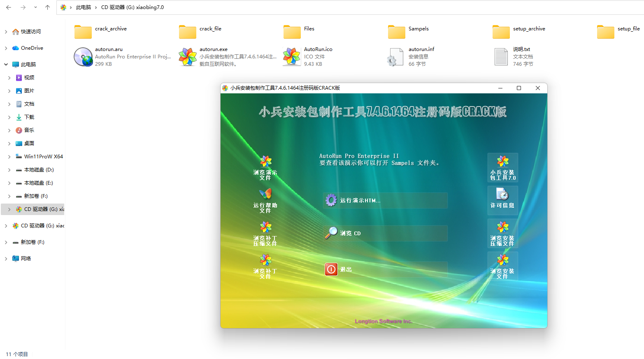The image size is (644, 359).
Task: Click the Longtion Software Inc. link
Action: 383,321
